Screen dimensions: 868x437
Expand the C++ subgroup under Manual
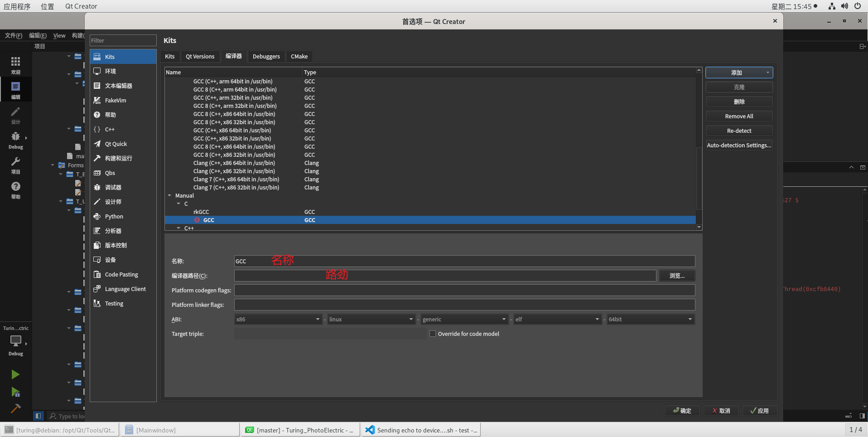[x=178, y=228]
